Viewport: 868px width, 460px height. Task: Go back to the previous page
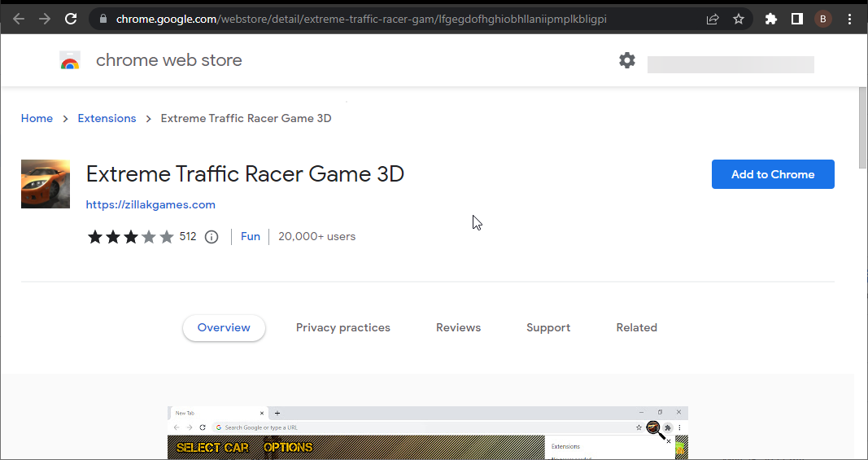coord(19,19)
